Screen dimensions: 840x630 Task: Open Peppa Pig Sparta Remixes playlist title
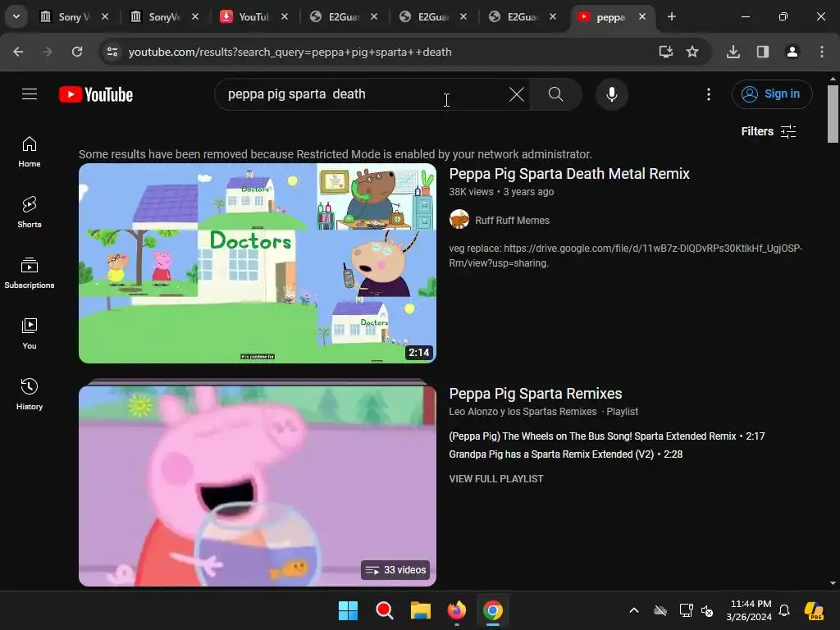click(x=535, y=393)
